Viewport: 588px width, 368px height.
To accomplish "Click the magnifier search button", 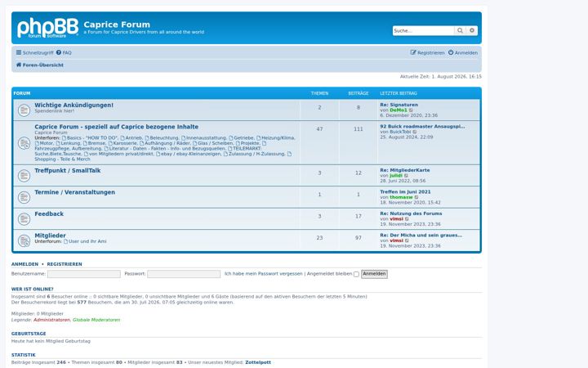I will pyautogui.click(x=460, y=30).
